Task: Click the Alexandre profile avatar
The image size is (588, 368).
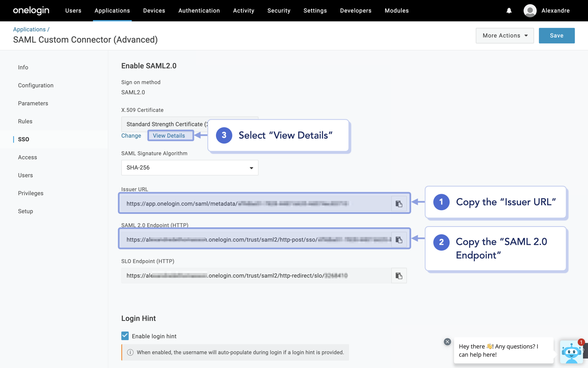Action: (530, 11)
